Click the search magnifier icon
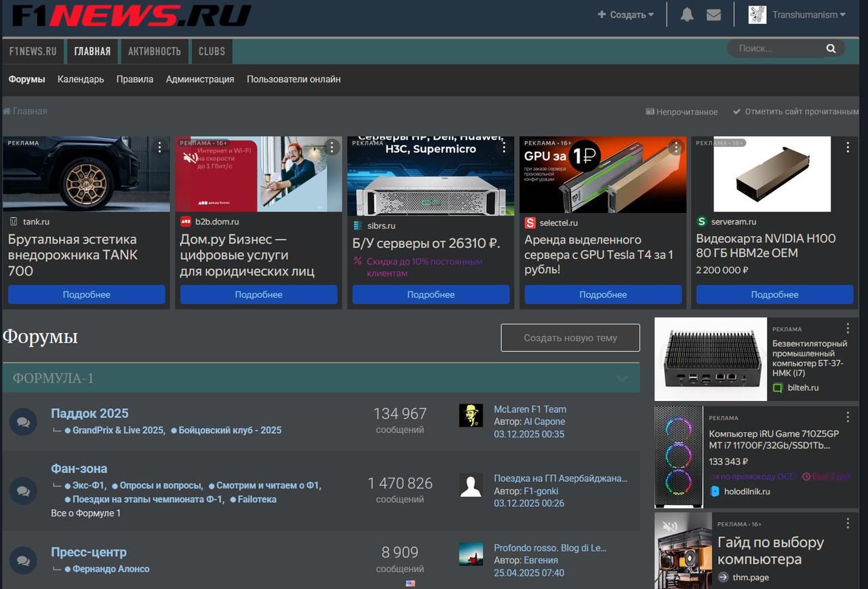 pyautogui.click(x=831, y=48)
